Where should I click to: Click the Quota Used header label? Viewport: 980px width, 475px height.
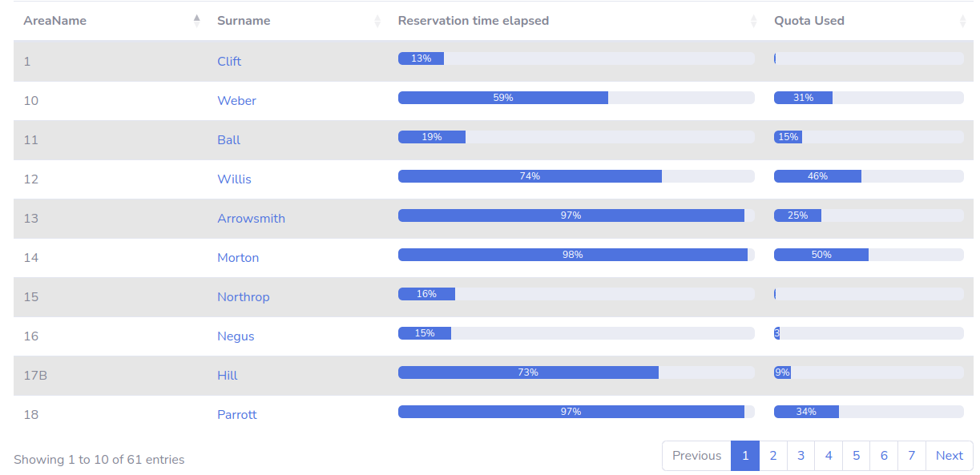[809, 21]
